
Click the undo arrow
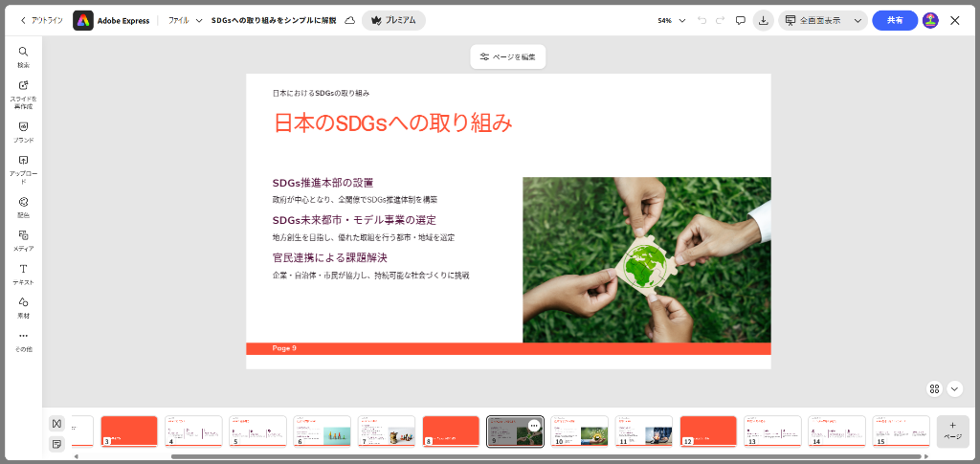point(702,21)
